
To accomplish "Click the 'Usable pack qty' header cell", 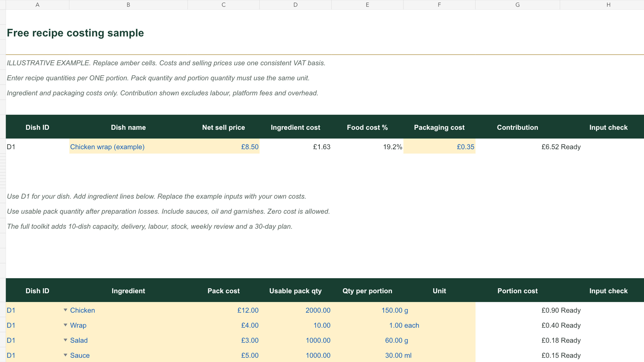I will 295,291.
